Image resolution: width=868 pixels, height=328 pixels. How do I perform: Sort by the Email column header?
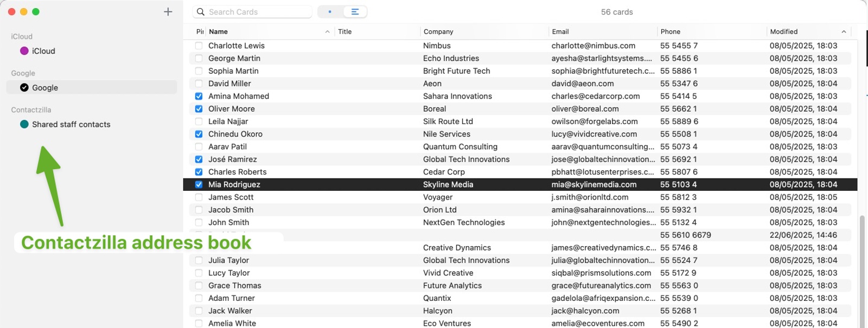560,32
